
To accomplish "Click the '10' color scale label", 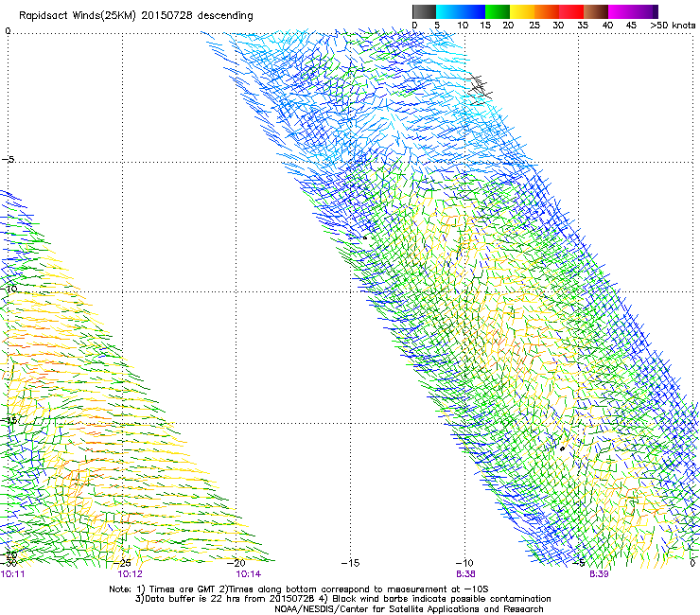I will pyautogui.click(x=463, y=26).
